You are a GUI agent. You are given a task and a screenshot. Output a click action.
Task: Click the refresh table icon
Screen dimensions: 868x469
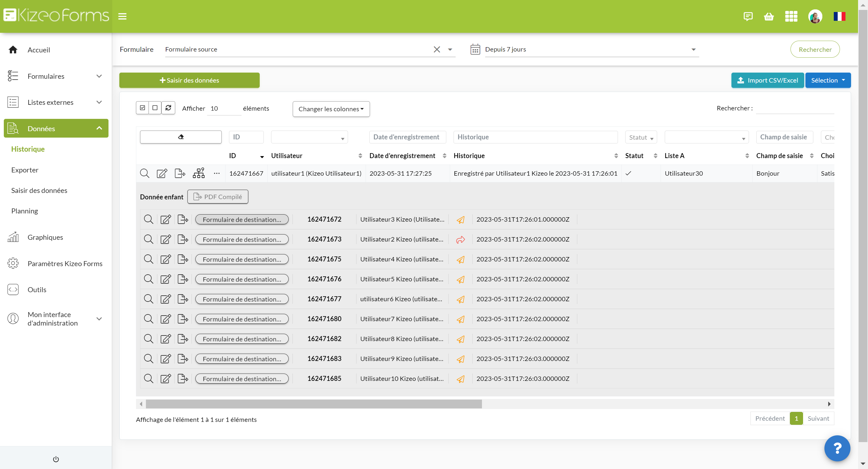(168, 108)
